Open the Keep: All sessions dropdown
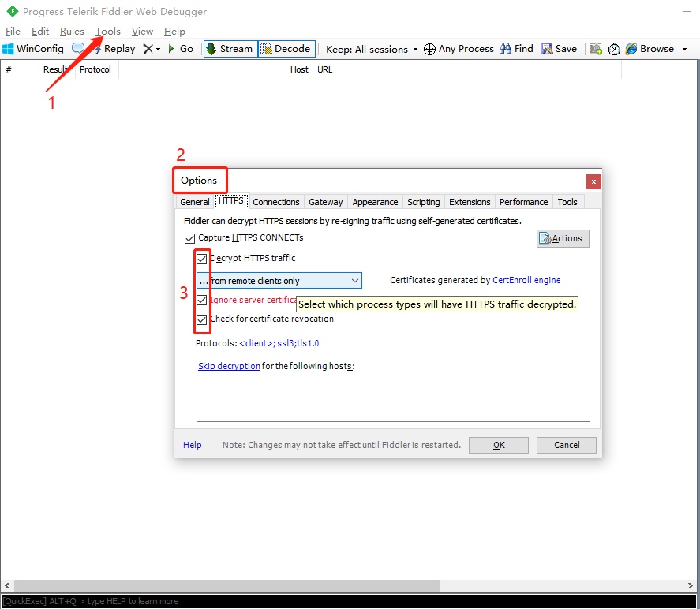 [372, 49]
